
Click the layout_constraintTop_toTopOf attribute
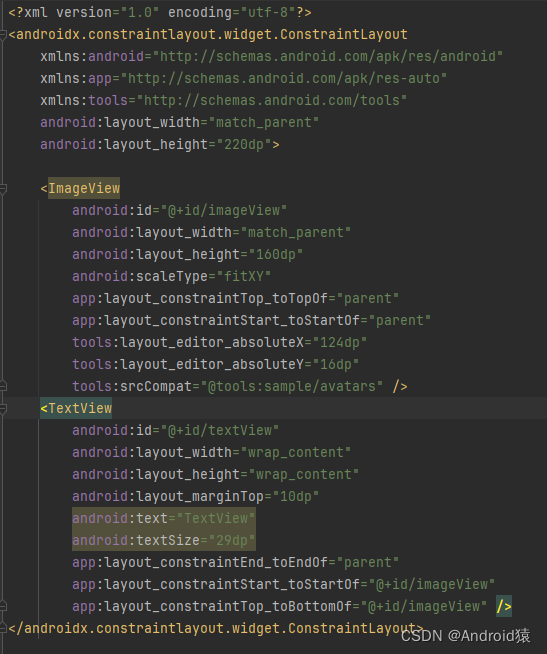point(236,299)
